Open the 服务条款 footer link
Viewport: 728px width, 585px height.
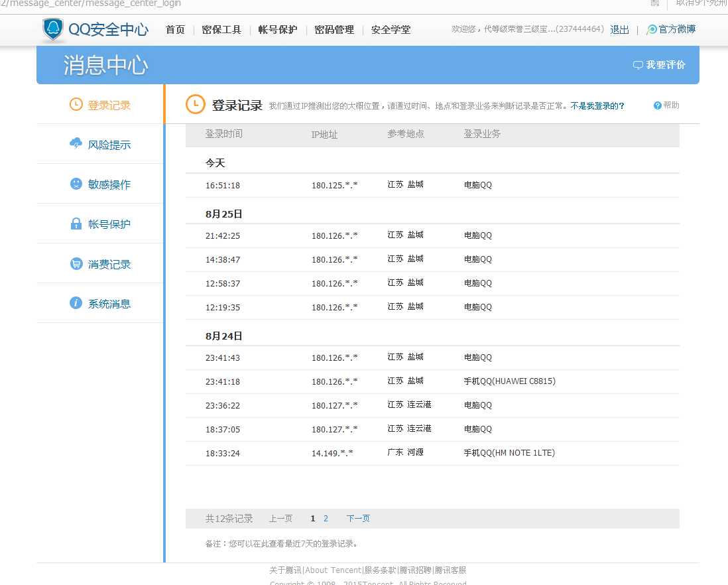(x=381, y=570)
